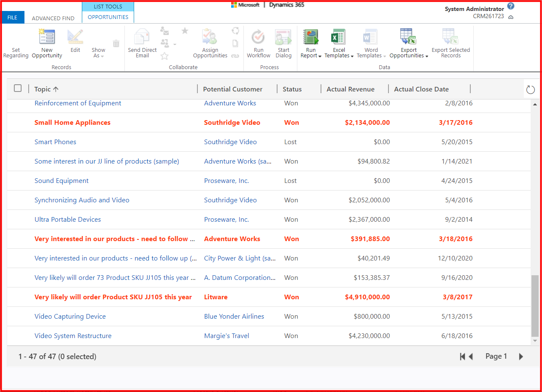Image resolution: width=542 pixels, height=392 pixels.
Task: Sort by the Actual Close Date column header
Action: click(x=421, y=89)
